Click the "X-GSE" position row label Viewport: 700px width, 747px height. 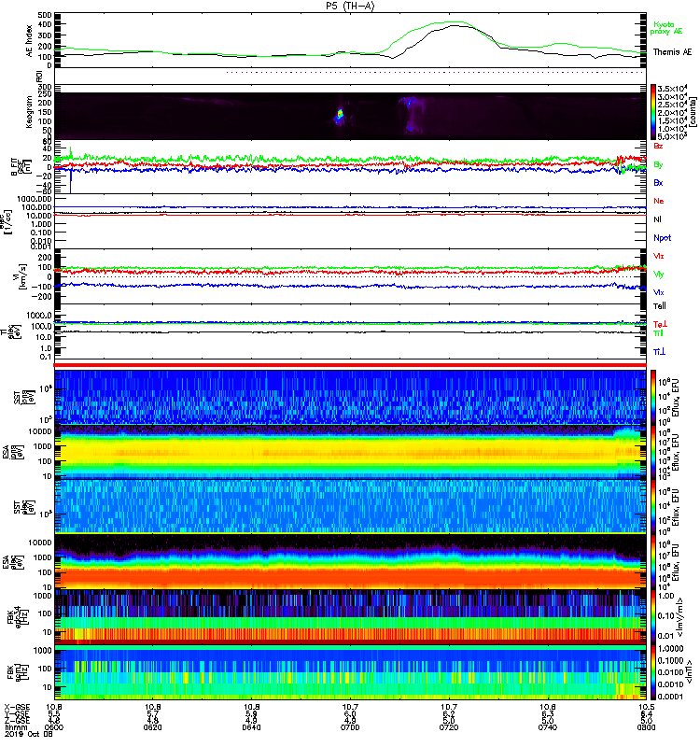pos(17,708)
